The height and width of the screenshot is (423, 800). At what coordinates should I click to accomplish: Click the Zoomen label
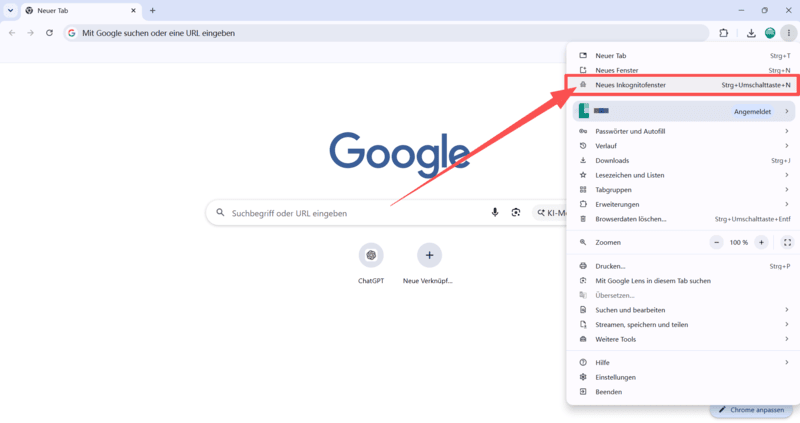point(608,242)
